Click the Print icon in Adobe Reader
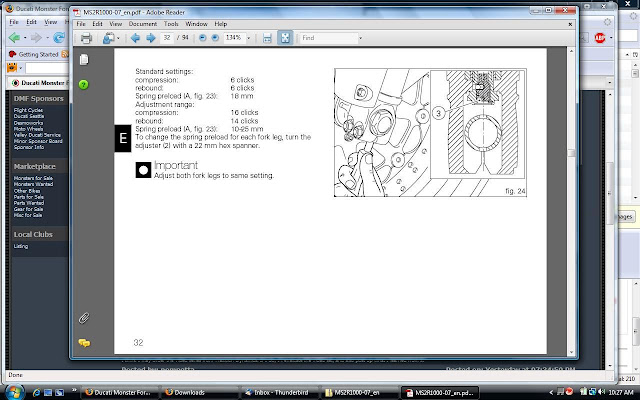Viewport: 640px width, 400px height. [85, 38]
